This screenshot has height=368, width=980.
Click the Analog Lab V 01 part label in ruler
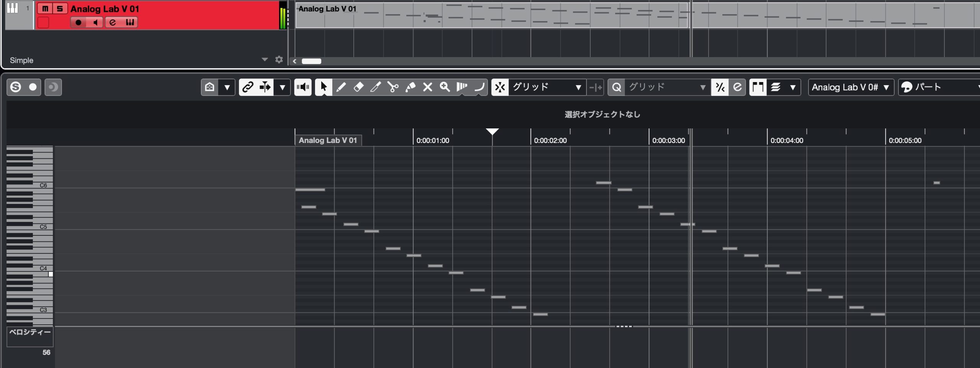[328, 140]
